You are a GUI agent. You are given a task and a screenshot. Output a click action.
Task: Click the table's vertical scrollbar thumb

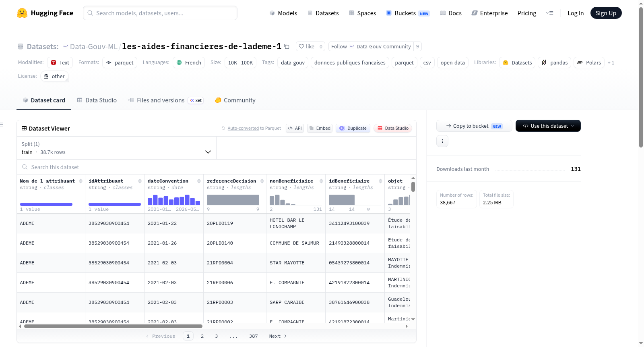click(x=413, y=187)
